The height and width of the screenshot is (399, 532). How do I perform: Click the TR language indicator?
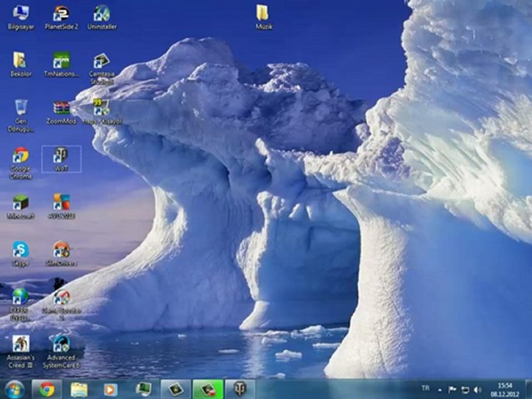426,388
